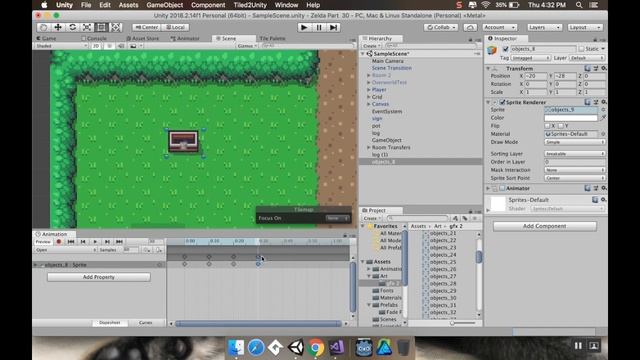The height and width of the screenshot is (360, 640).
Task: Open Material object picker circle
Action: click(603, 134)
